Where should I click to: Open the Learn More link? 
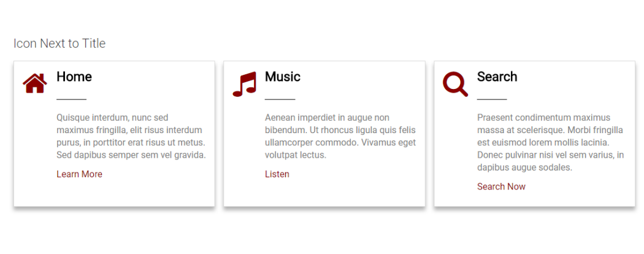click(x=79, y=174)
